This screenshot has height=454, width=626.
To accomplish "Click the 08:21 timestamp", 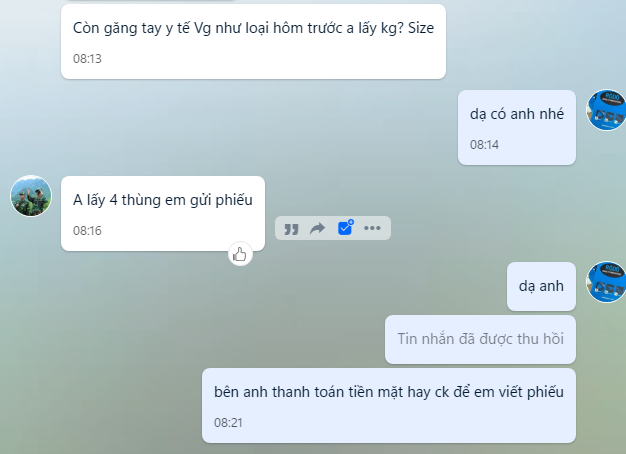I will coord(228,423).
